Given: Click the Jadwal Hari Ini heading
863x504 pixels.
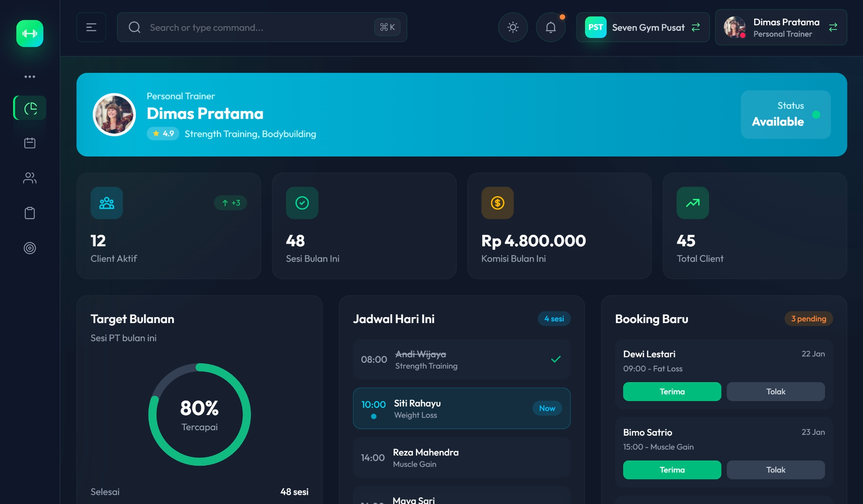Looking at the screenshot, I should (x=394, y=319).
